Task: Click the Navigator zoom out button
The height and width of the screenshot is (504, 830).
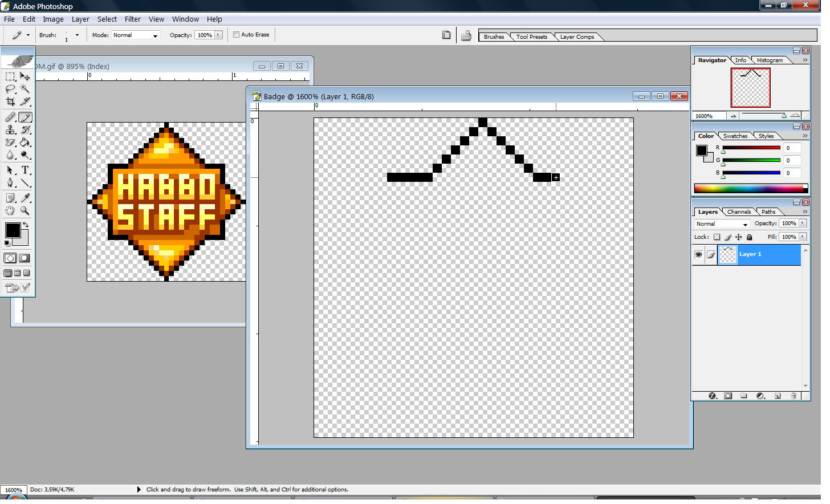Action: click(734, 116)
